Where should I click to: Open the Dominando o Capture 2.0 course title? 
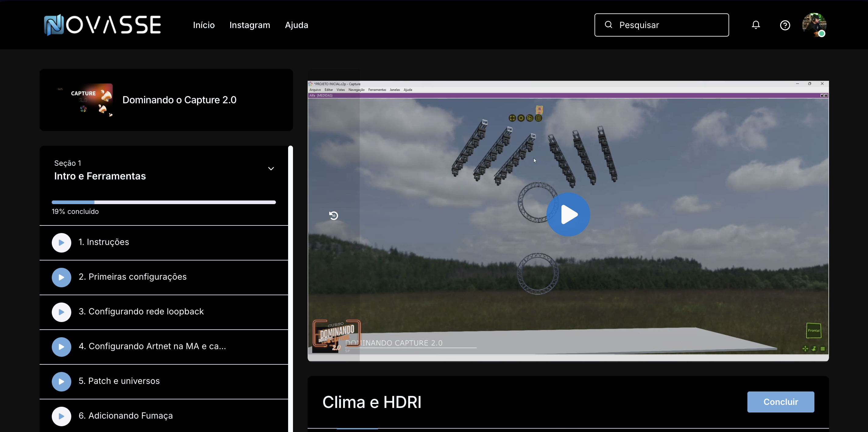179,100
